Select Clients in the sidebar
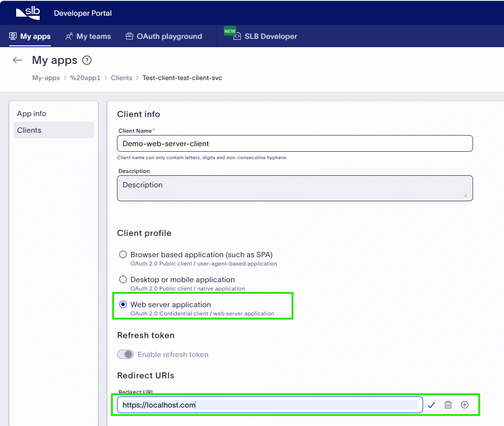The width and height of the screenshot is (504, 426). pyautogui.click(x=53, y=130)
